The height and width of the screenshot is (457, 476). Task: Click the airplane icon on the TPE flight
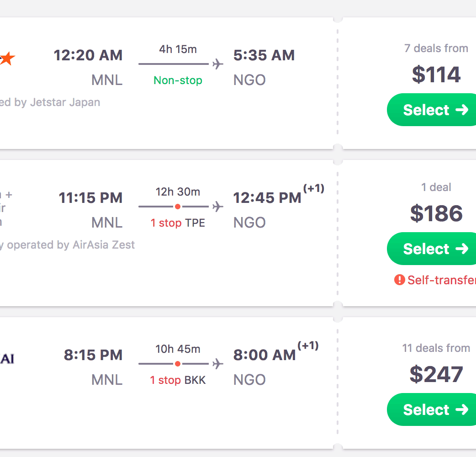click(218, 207)
